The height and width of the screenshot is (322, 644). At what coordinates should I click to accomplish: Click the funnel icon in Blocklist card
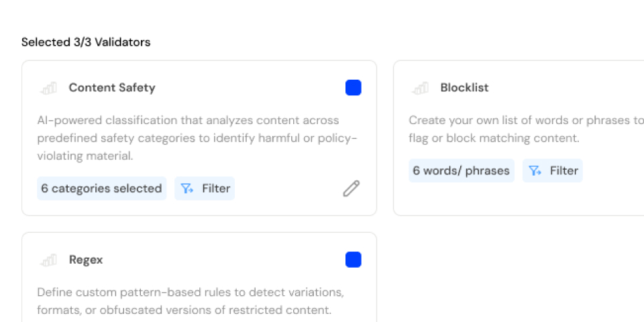tap(535, 171)
